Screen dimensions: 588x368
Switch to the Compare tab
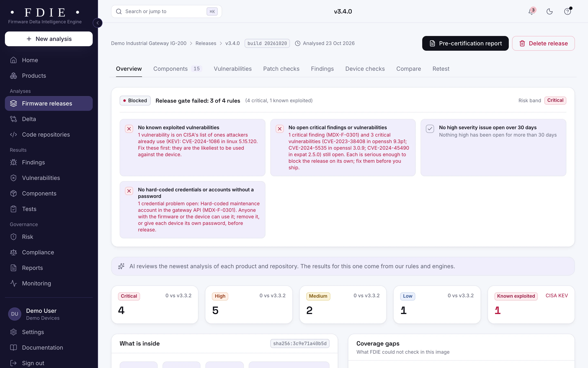[x=409, y=69]
